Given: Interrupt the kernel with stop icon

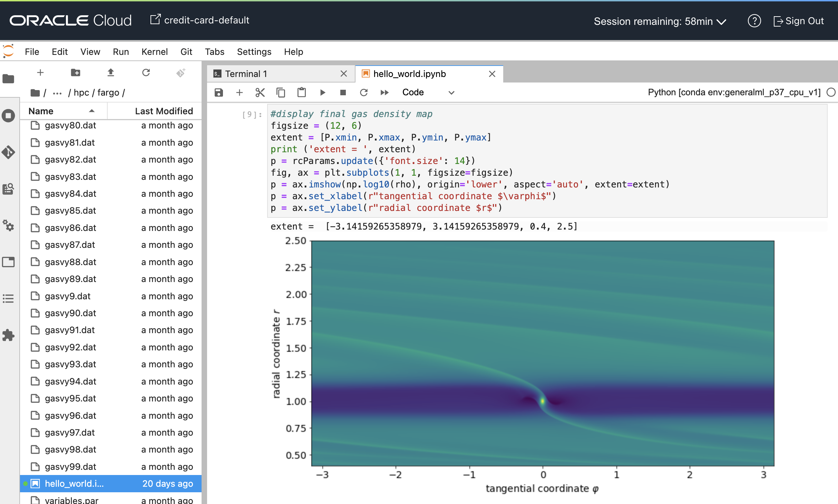Looking at the screenshot, I should pyautogui.click(x=342, y=92).
